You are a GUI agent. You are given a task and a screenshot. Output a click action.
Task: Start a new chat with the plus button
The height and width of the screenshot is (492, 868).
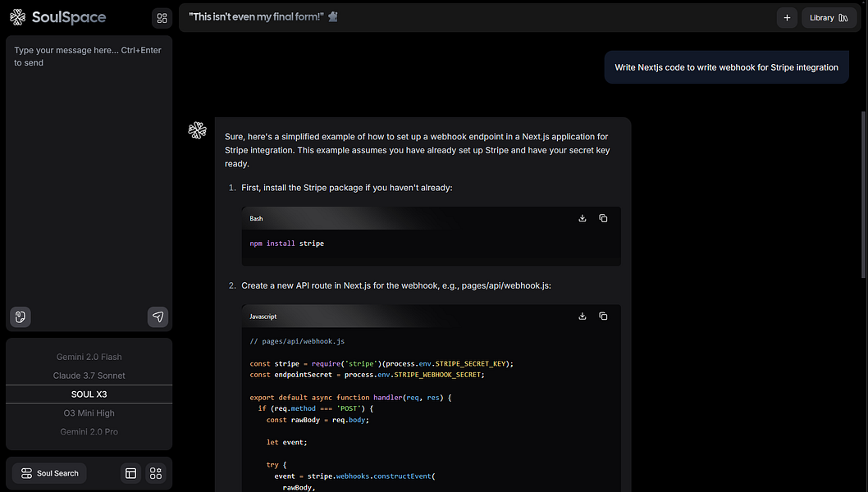tap(787, 17)
